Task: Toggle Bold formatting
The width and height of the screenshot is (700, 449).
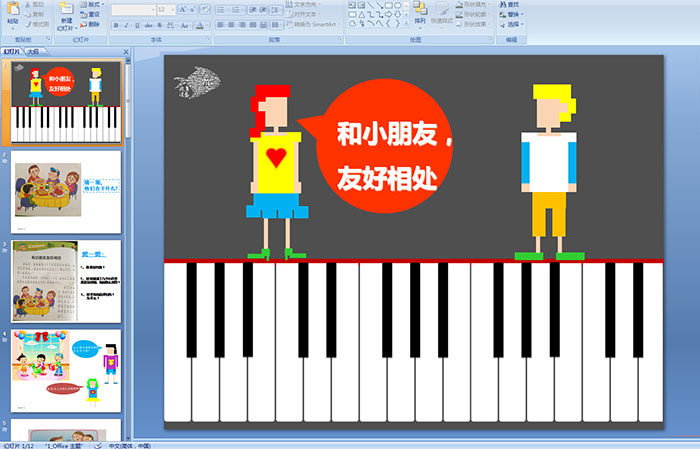Action: (116, 25)
